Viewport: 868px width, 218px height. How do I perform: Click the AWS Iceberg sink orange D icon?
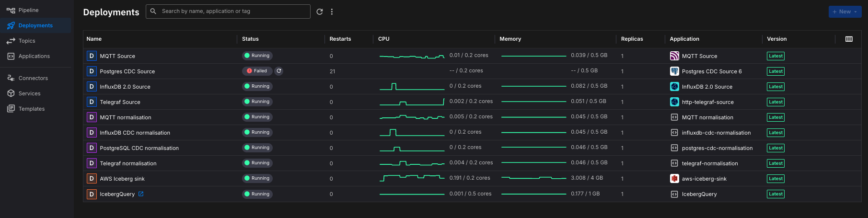click(x=92, y=179)
